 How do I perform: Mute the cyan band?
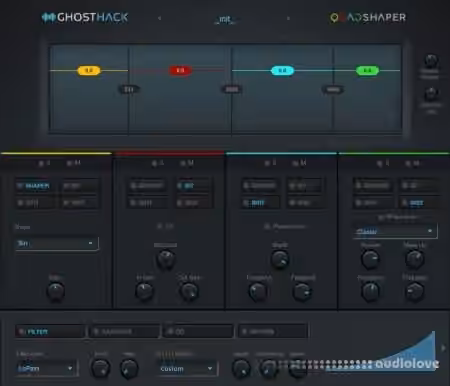tap(299, 163)
